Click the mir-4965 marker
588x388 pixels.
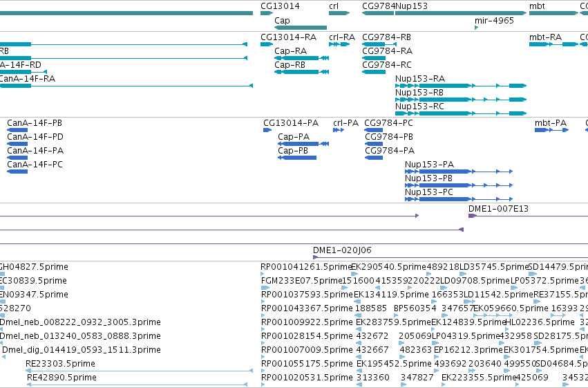click(x=476, y=28)
